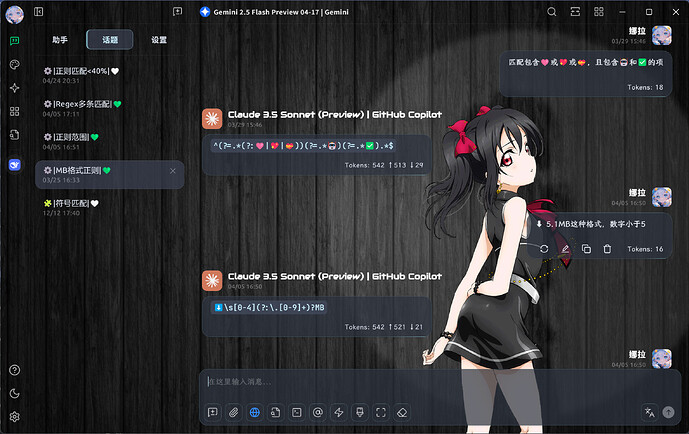Click the 'Tokens: 18' label
Viewport: 689px width, 434px height.
point(645,87)
